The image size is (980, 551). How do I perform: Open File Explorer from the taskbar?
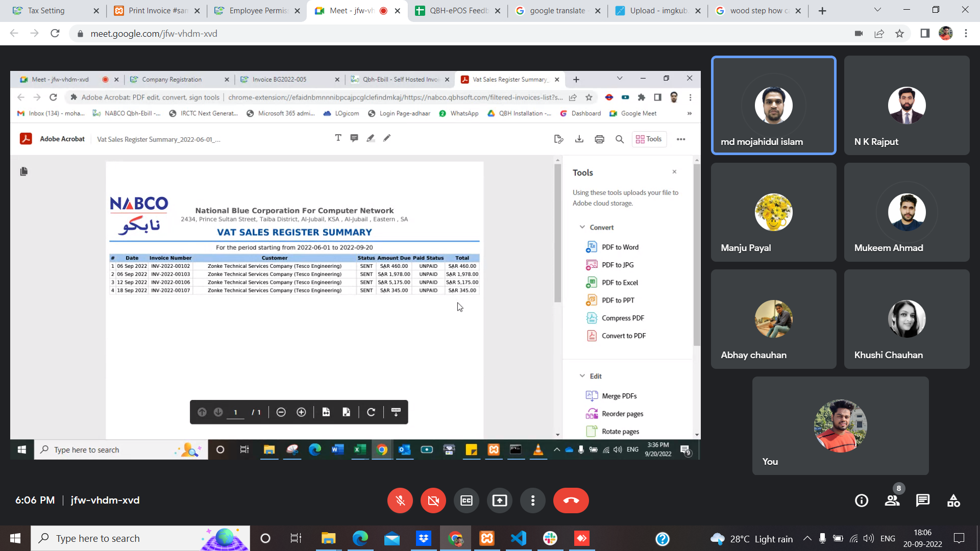point(328,538)
